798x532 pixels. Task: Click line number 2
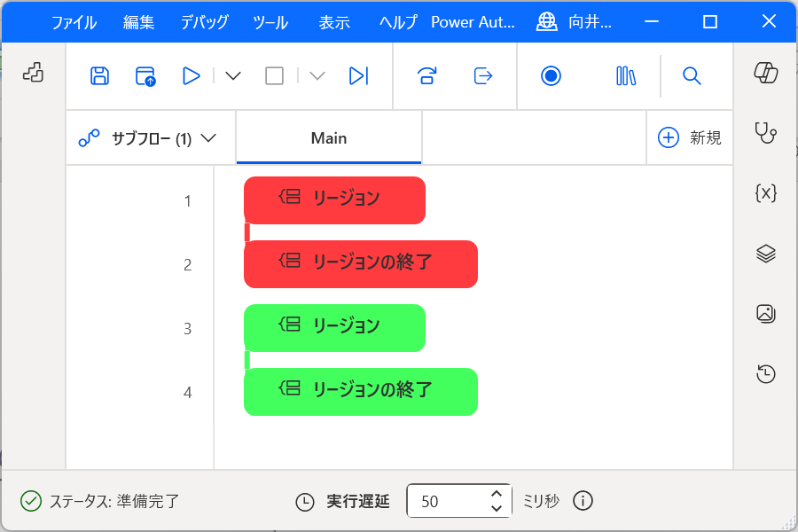pos(188,265)
